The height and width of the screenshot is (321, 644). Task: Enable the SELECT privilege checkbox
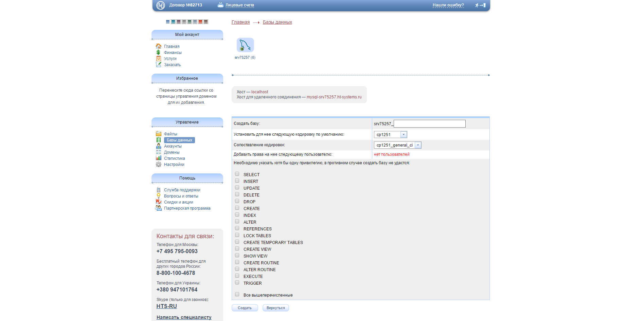(237, 174)
